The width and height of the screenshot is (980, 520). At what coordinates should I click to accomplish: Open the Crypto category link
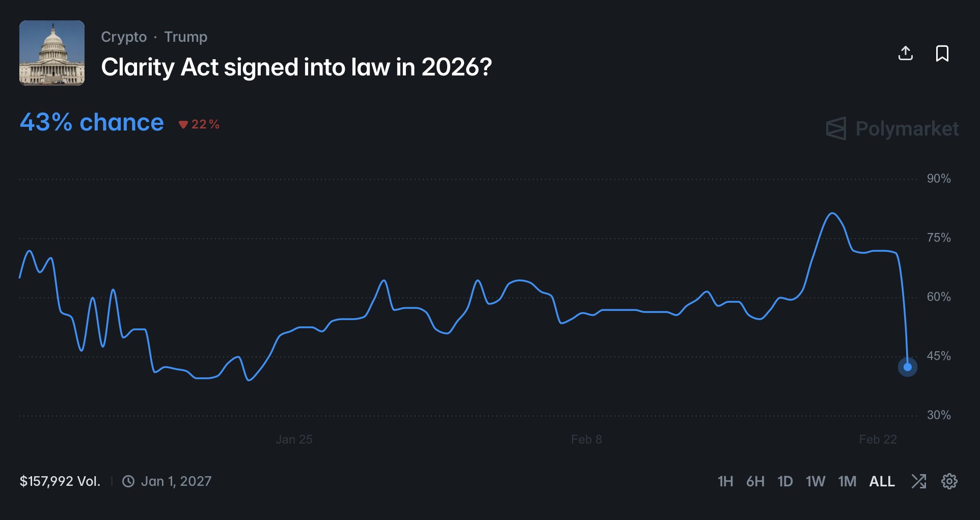click(123, 36)
